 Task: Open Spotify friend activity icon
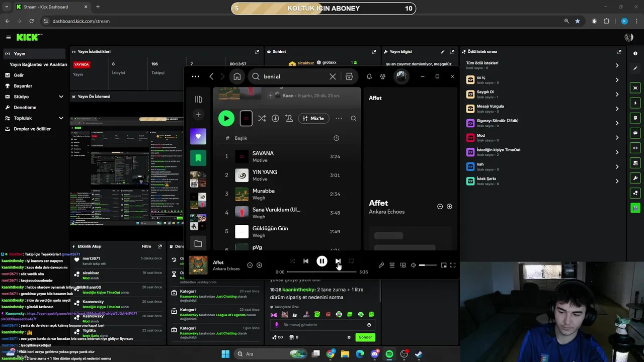[383, 76]
